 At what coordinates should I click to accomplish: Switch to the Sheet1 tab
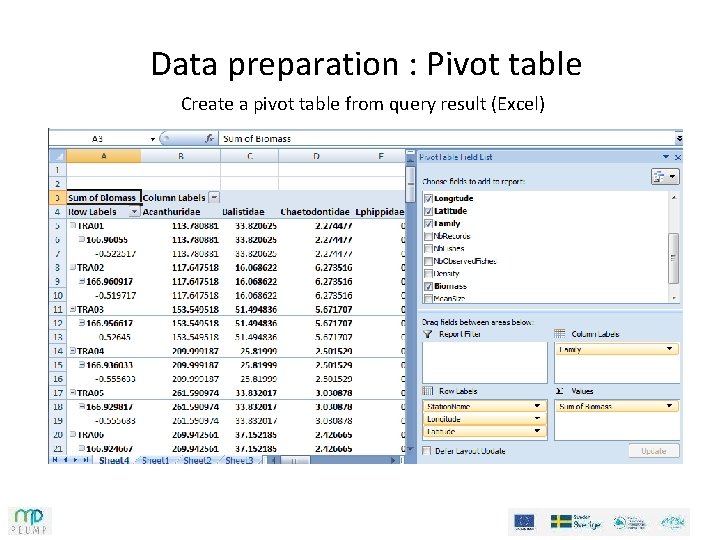pos(155,460)
